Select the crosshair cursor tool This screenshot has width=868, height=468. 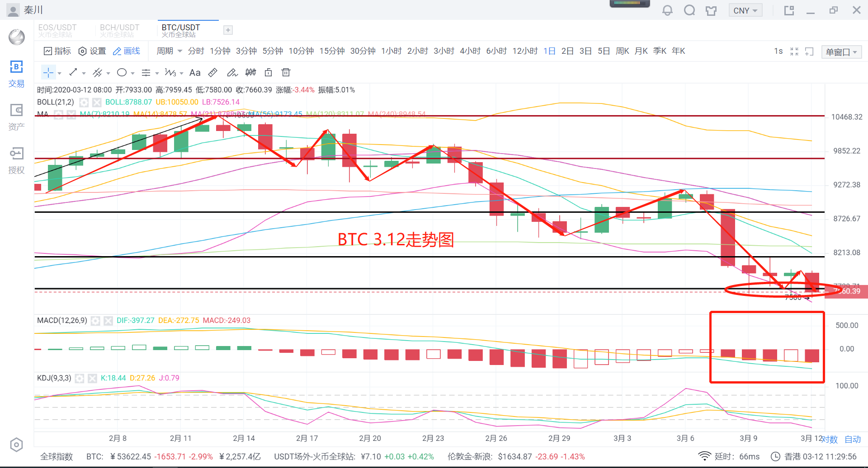click(48, 73)
